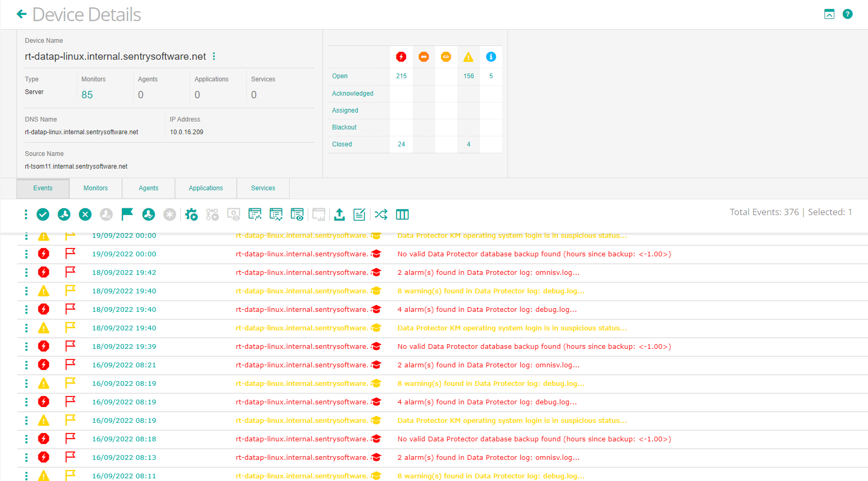Click the 215 open critical events count
The width and height of the screenshot is (868, 481).
click(401, 76)
